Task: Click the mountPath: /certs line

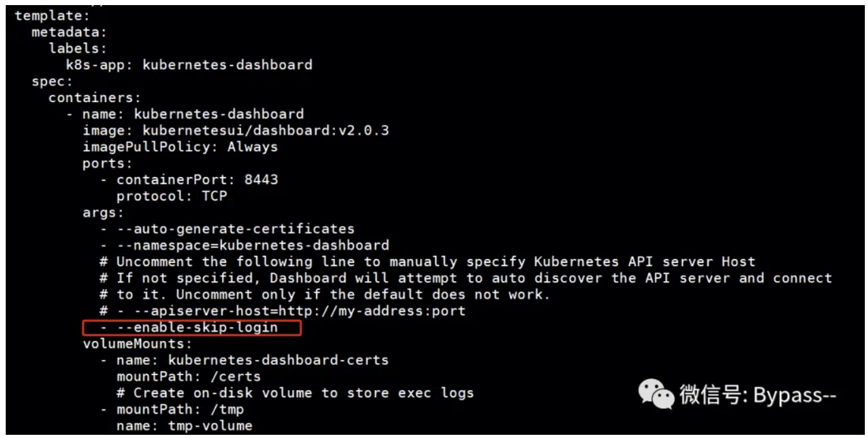Action: 188,377
